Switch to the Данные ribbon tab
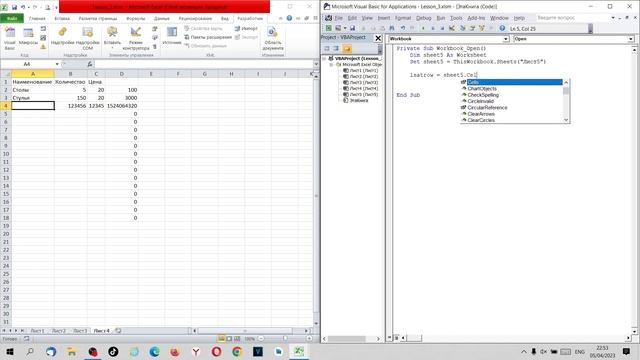 coord(162,18)
